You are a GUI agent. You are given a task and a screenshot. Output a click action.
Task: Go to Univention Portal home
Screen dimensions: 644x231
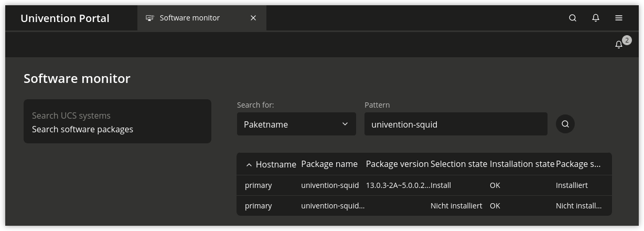(x=65, y=18)
